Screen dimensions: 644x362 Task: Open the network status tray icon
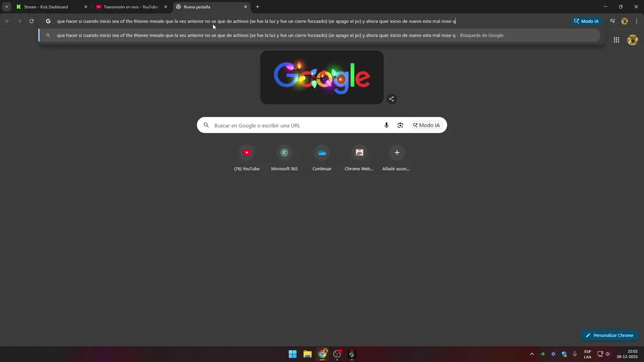pos(600,354)
